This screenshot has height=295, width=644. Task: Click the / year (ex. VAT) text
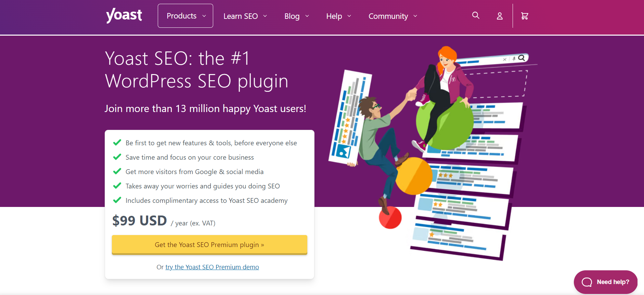pos(193,223)
